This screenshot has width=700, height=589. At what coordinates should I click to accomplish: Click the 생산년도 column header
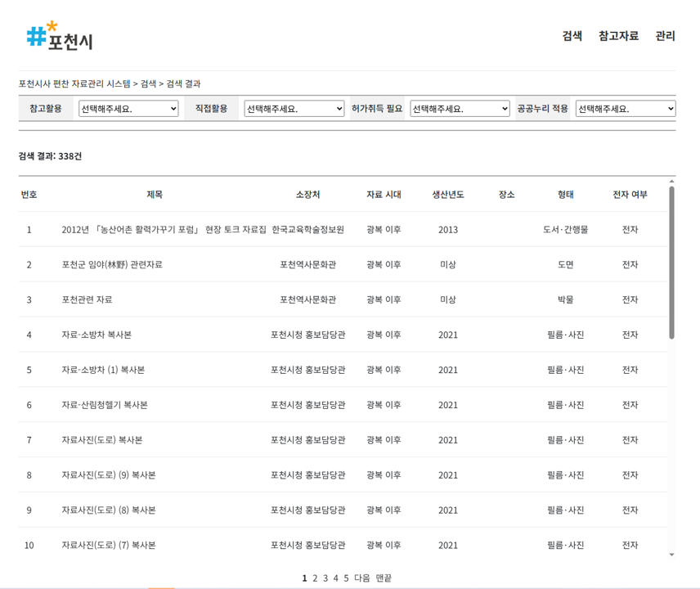point(448,195)
